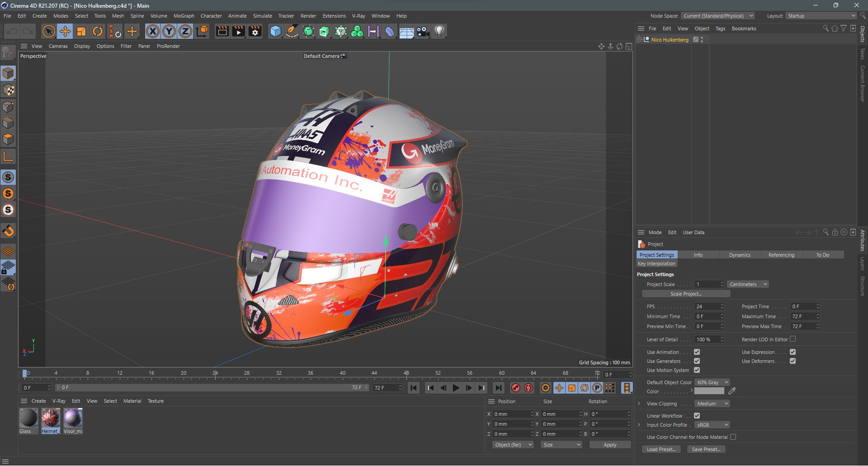The image size is (868, 466).
Task: Toggle the coordinate system icon
Action: pos(202,31)
